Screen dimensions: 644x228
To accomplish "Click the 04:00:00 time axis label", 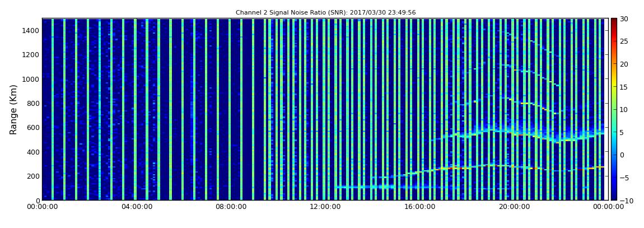I will [x=137, y=207].
